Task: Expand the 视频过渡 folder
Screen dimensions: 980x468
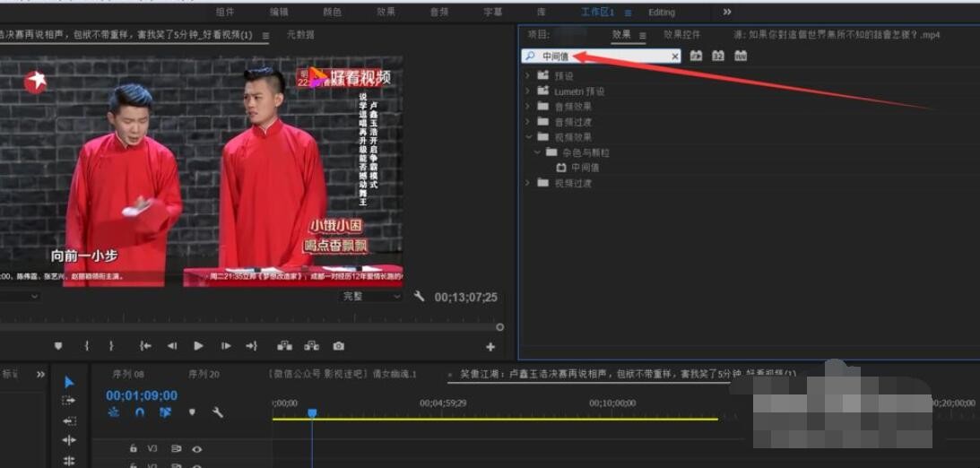Action: 527,183
